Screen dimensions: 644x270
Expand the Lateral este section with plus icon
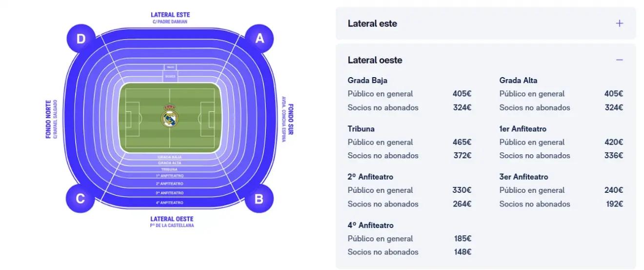619,23
